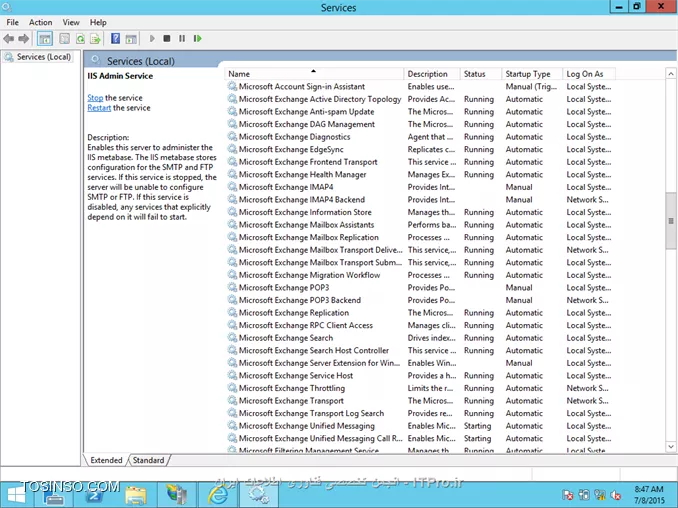Sort by the Description column header
The width and height of the screenshot is (678, 508).
pyautogui.click(x=432, y=74)
